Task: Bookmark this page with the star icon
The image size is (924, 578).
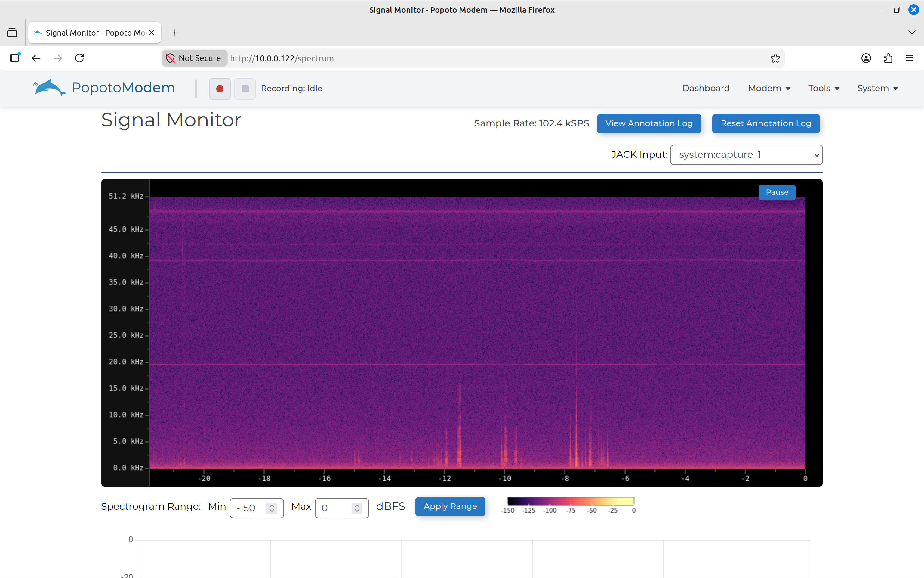Action: (775, 58)
